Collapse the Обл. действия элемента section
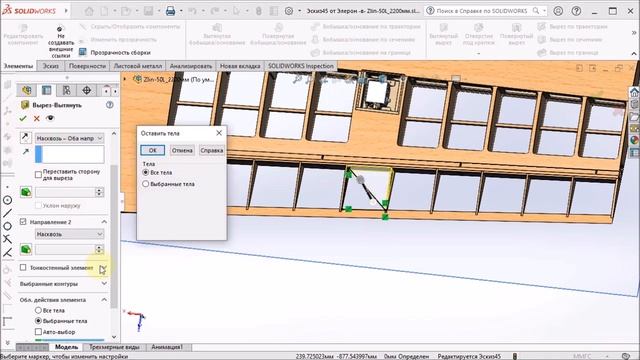Screen dimensions: 640x360 click(x=104, y=300)
